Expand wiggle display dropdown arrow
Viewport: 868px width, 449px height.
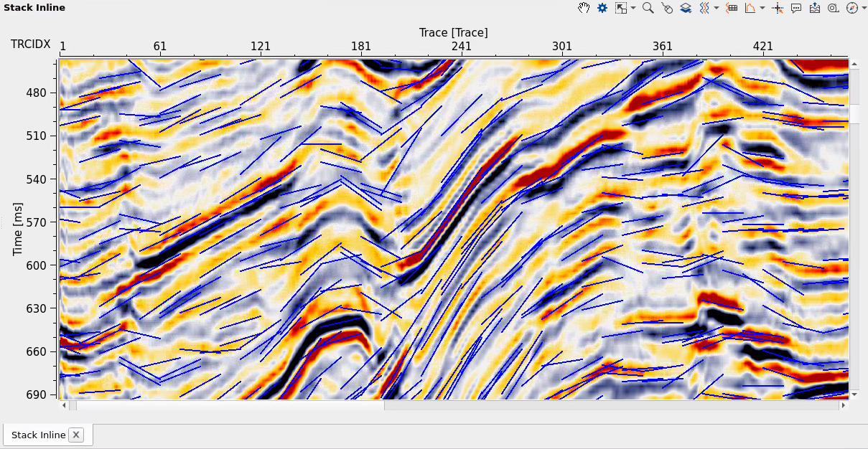pos(717,9)
